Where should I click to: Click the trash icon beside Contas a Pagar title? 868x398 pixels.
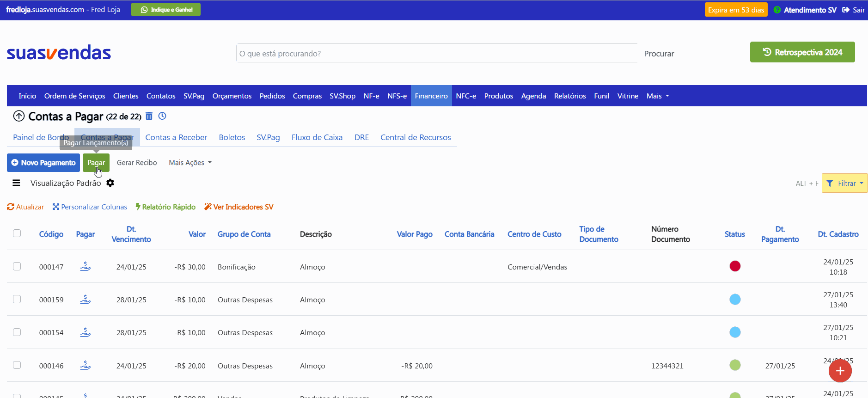click(x=149, y=116)
